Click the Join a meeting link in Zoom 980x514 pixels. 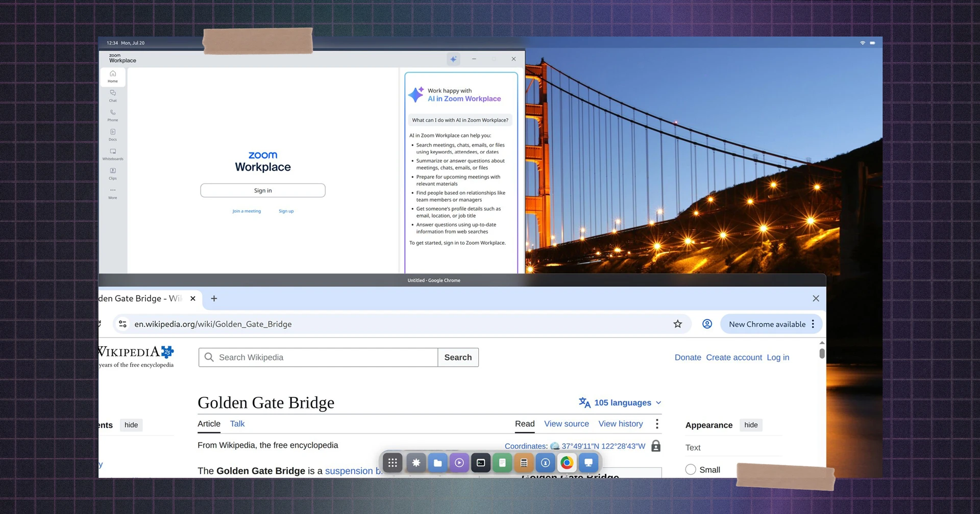[247, 211]
